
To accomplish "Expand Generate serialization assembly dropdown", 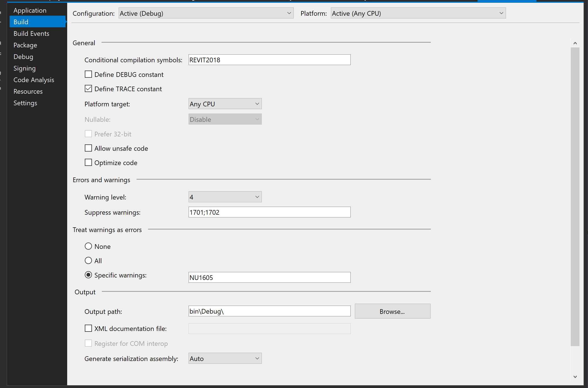I will tap(225, 359).
